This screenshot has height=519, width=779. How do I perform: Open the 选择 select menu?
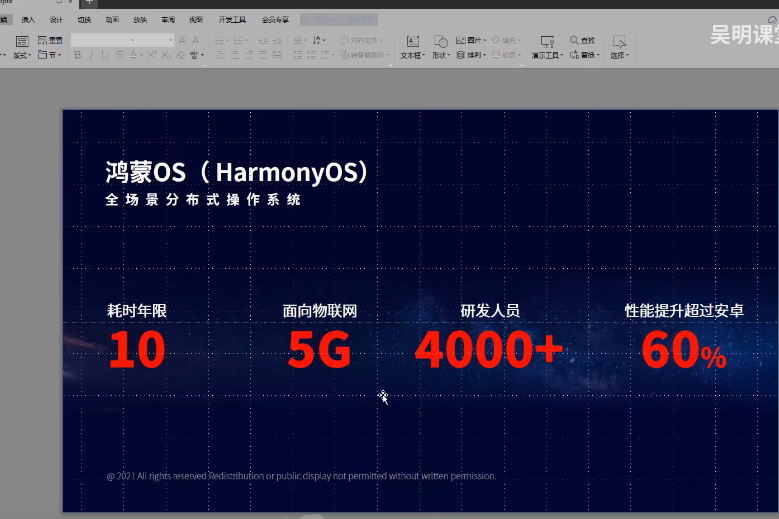coord(619,47)
